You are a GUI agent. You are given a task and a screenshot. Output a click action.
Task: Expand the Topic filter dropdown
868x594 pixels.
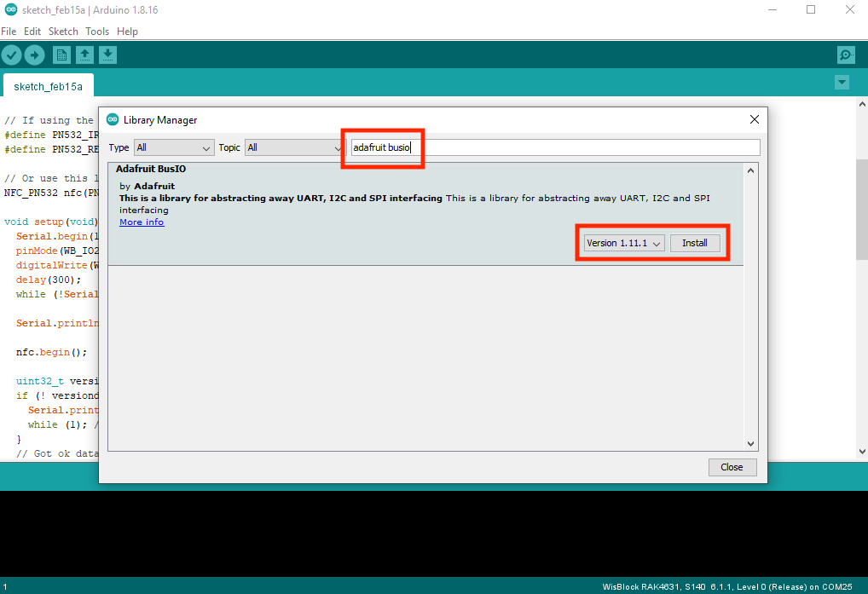pyautogui.click(x=294, y=147)
